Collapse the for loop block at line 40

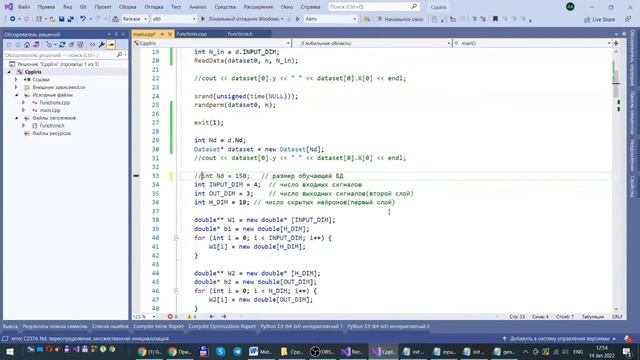(x=176, y=238)
